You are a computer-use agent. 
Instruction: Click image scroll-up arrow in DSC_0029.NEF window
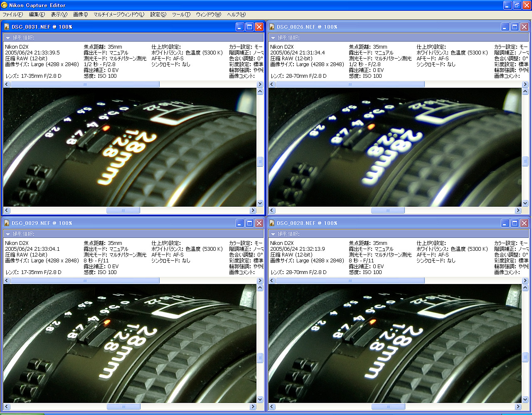[260, 288]
